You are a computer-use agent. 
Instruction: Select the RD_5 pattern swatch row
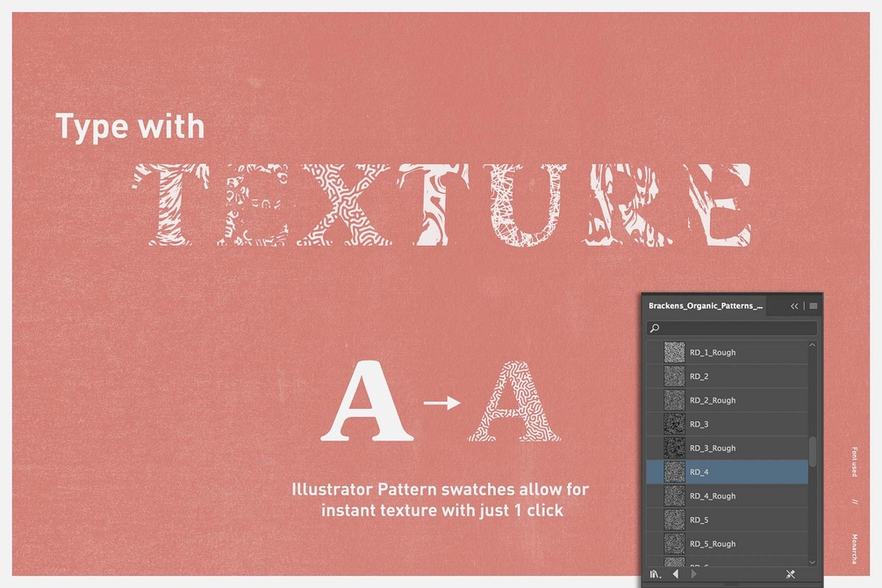click(727, 520)
